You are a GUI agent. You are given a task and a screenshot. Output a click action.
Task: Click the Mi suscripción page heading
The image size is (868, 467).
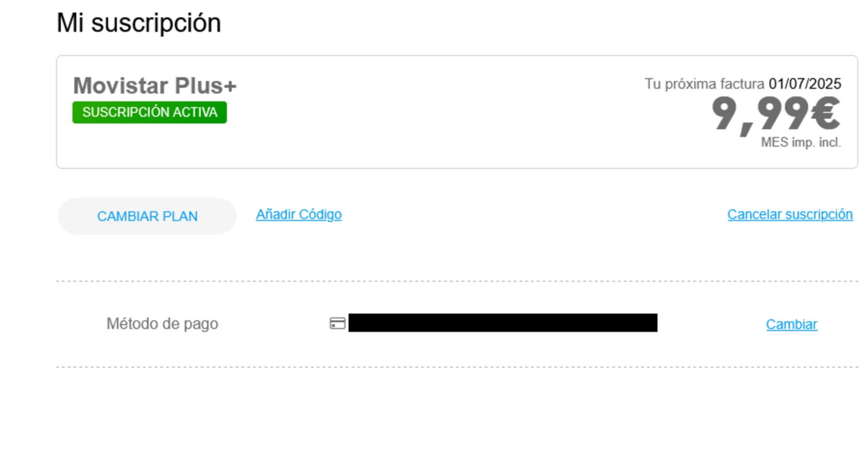click(138, 23)
